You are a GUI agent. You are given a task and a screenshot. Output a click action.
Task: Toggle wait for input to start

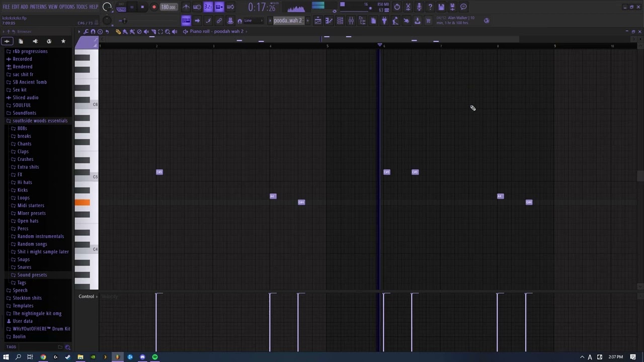click(x=197, y=7)
